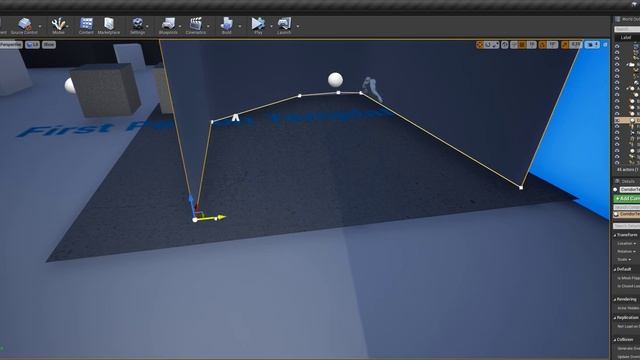Select the rotate transform mode icon
The image size is (640, 360).
coord(488,45)
